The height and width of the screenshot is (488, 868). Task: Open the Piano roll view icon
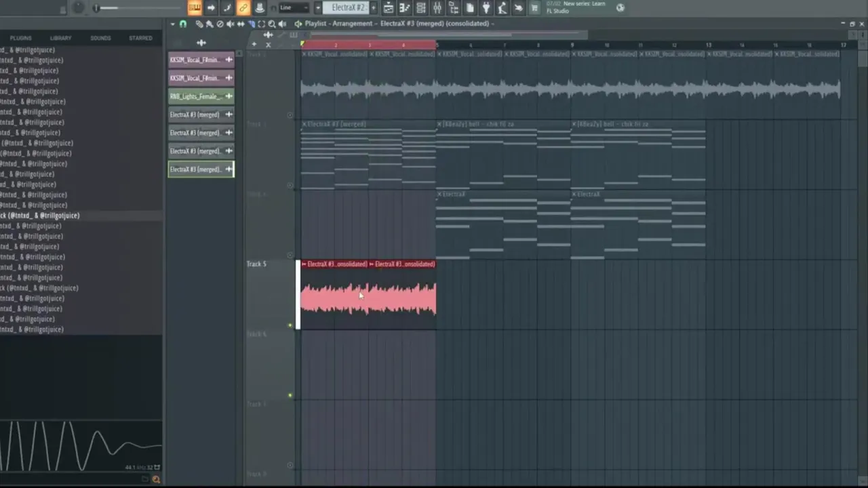(405, 7)
